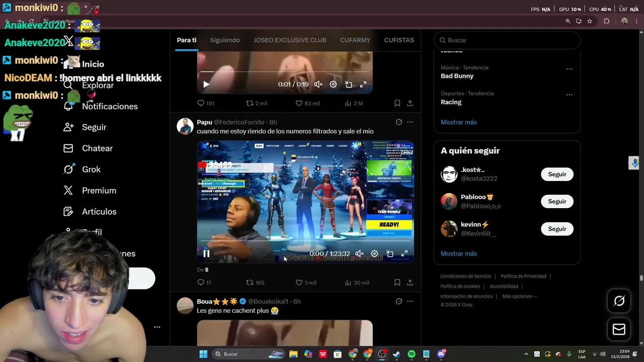Viewport: 644px width, 362px height.
Task: Unmute the Papu post video
Action: (x=359, y=253)
